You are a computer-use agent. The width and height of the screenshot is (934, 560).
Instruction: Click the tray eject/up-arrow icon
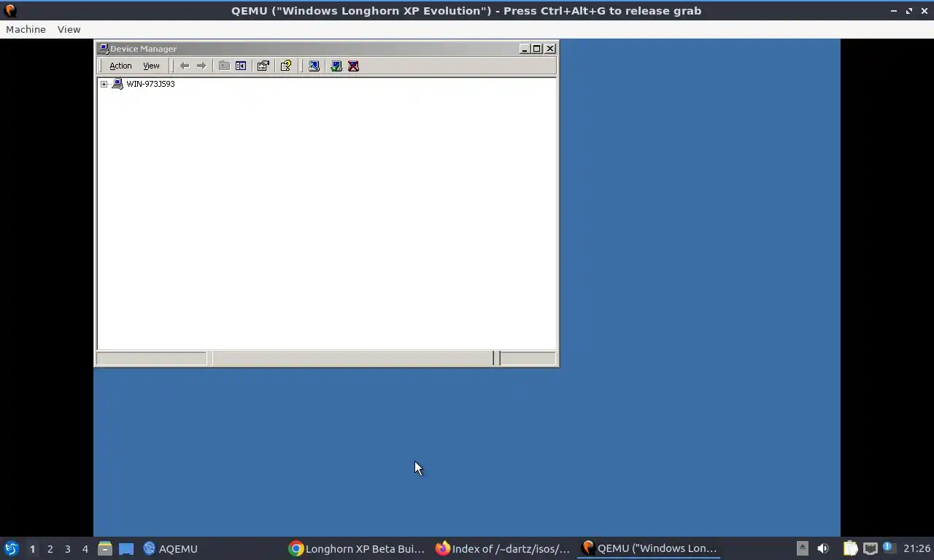802,548
